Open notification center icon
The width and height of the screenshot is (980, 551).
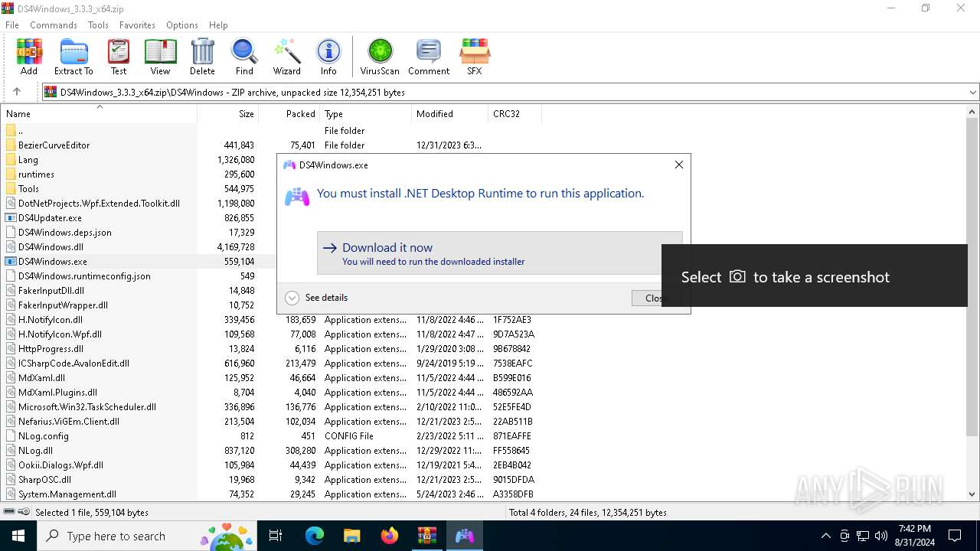point(955,536)
